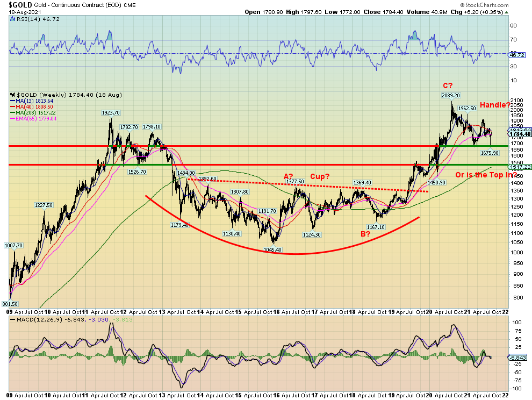Click the $GOLD ticker symbol title
Image resolution: width=532 pixels, height=400 pixels.
14,4
